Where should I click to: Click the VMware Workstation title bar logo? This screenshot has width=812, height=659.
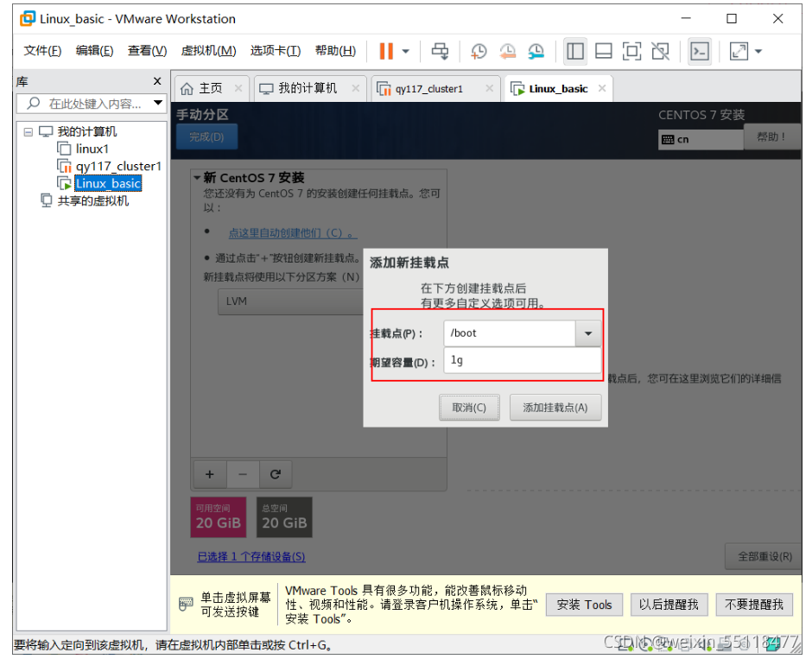pyautogui.click(x=28, y=19)
